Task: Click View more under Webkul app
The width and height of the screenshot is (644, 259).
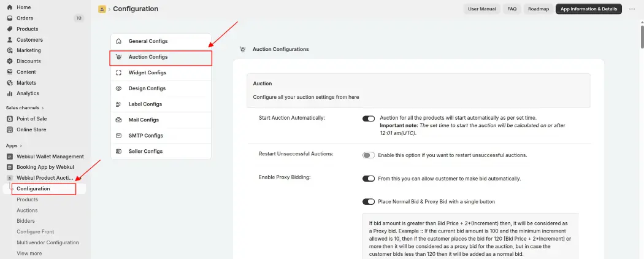Action: point(29,253)
